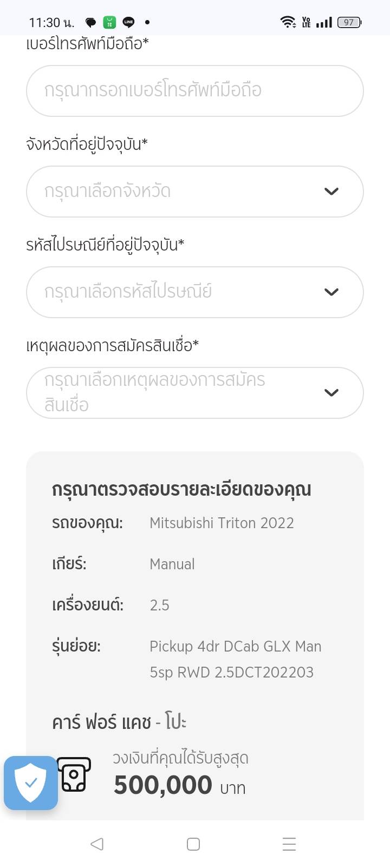Tap the blue shield security badge
The image size is (390, 868).
click(31, 782)
